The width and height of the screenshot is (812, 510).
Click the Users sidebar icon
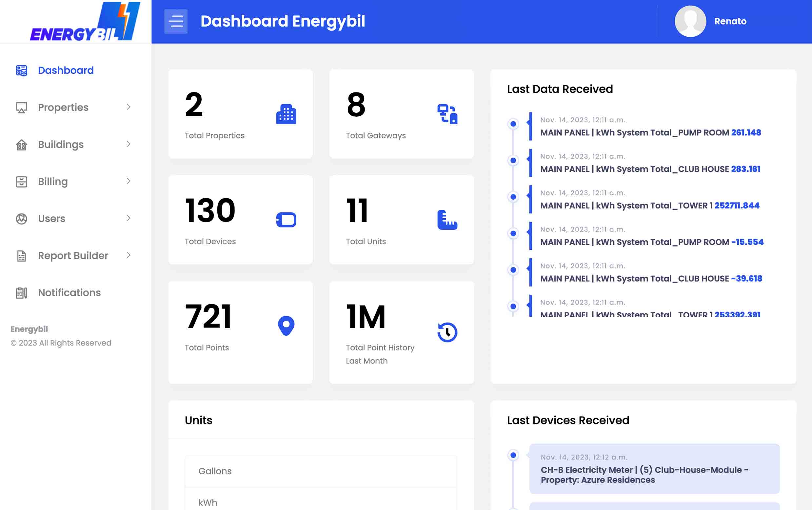[22, 219]
